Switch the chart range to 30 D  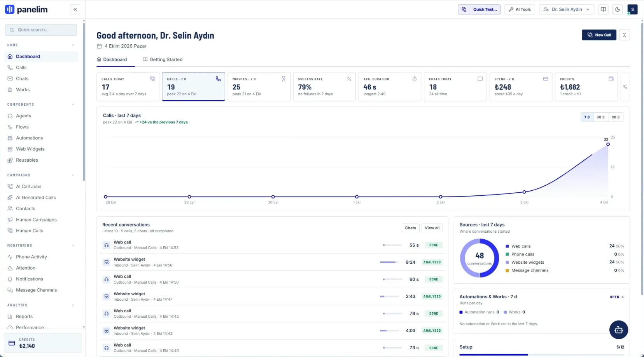pyautogui.click(x=601, y=117)
